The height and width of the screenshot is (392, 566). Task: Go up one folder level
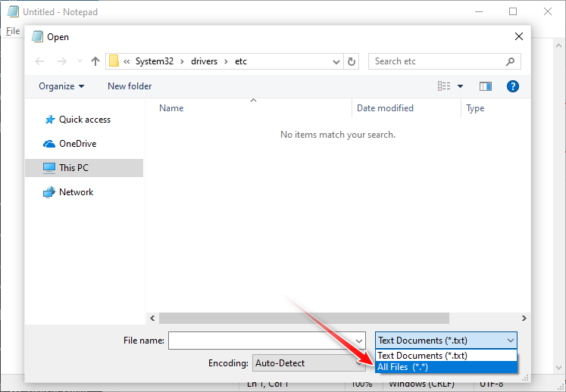click(95, 61)
